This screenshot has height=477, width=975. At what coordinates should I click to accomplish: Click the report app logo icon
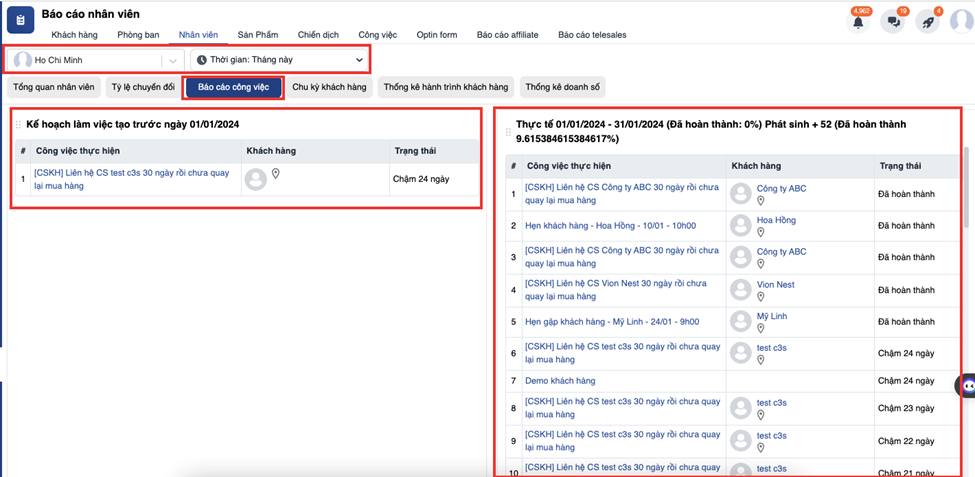[21, 21]
